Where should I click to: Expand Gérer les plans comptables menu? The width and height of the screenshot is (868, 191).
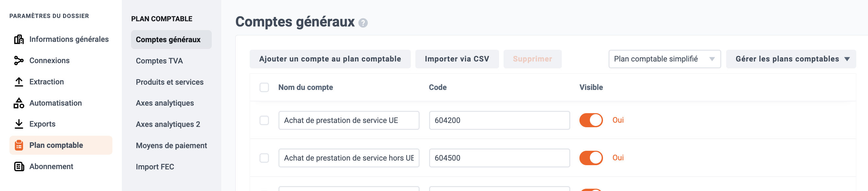[791, 59]
